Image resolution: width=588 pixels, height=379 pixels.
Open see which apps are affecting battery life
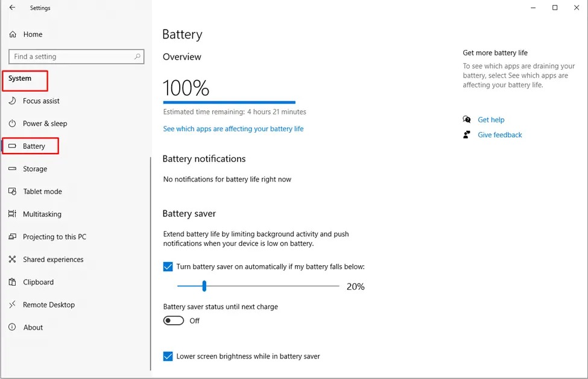click(233, 129)
